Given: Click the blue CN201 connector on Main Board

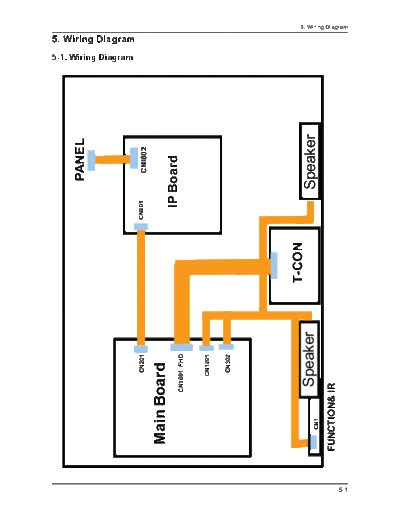Looking at the screenshot, I should [x=141, y=349].
